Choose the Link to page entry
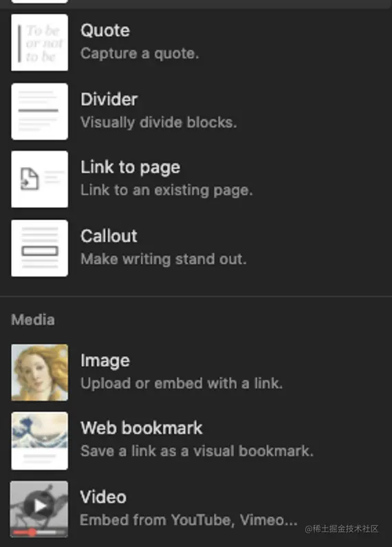This screenshot has width=392, height=547. [x=196, y=180]
